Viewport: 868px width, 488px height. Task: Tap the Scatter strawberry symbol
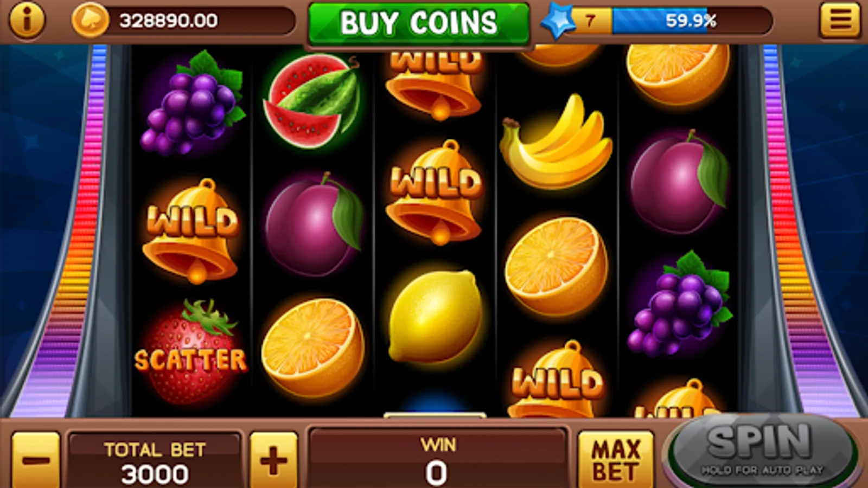(191, 352)
